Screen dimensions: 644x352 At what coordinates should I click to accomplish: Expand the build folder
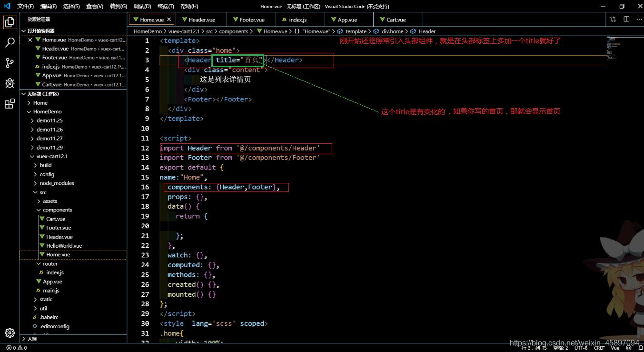(x=73, y=165)
